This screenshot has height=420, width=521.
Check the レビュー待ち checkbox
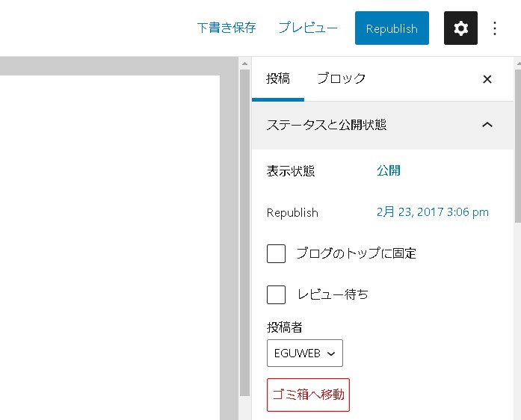point(277,294)
